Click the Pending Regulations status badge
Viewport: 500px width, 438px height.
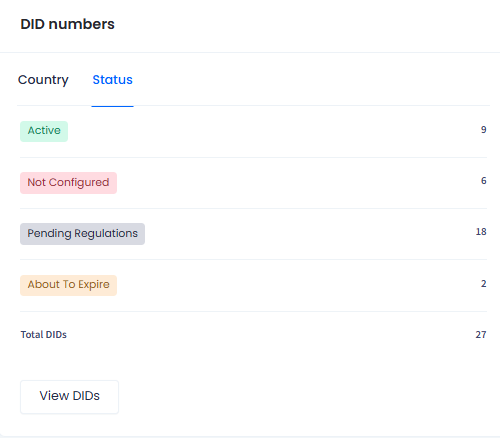coord(82,234)
